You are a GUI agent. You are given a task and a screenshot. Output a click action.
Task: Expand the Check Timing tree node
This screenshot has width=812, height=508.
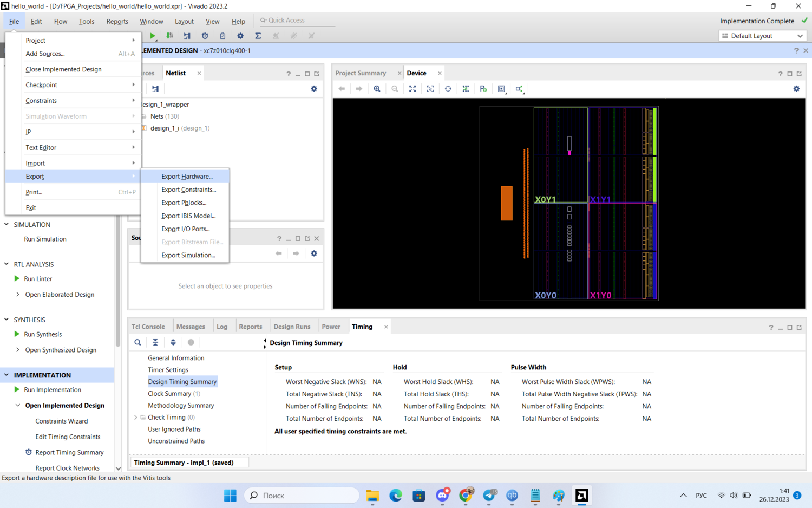pyautogui.click(x=136, y=418)
